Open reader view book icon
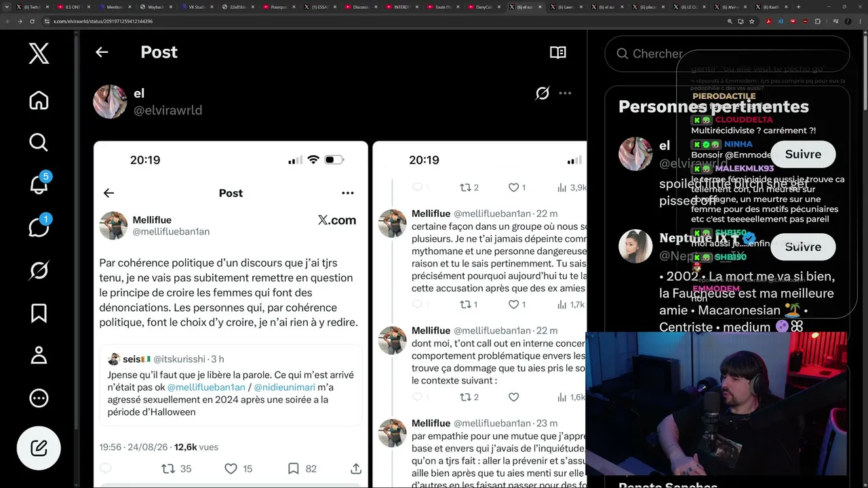This screenshot has height=488, width=868. coord(558,52)
